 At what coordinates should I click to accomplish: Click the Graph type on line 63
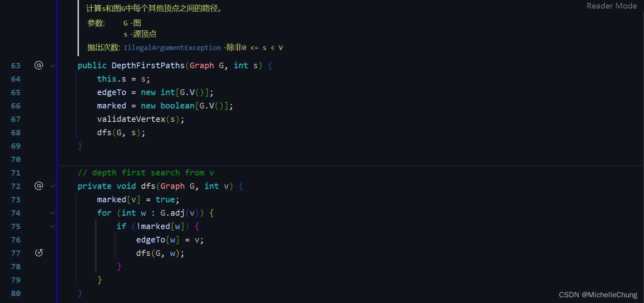coord(202,65)
